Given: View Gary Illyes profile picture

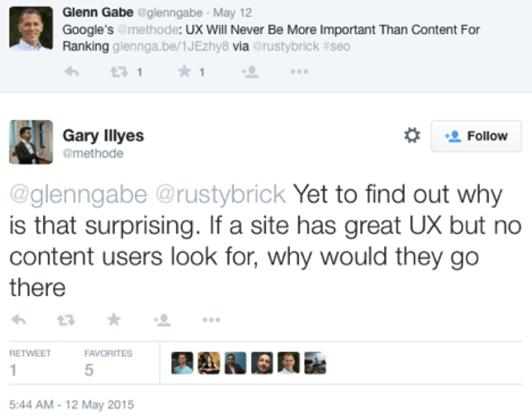Looking at the screenshot, I should [31, 142].
